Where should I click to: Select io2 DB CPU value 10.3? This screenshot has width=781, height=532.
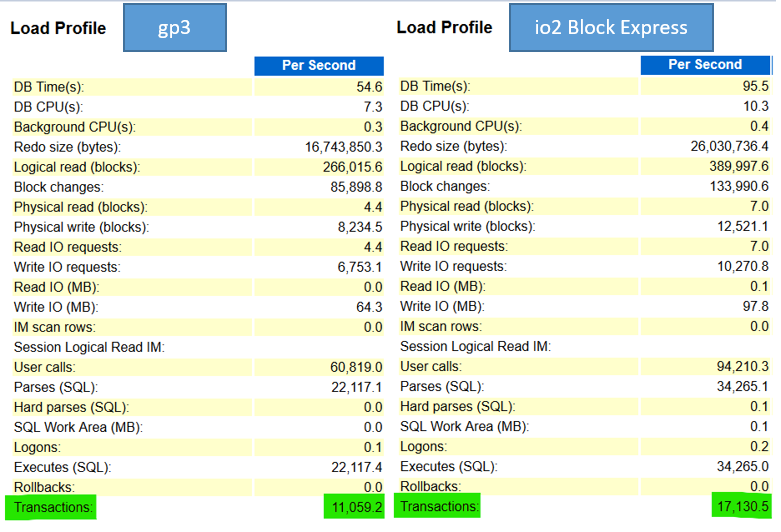pos(756,106)
